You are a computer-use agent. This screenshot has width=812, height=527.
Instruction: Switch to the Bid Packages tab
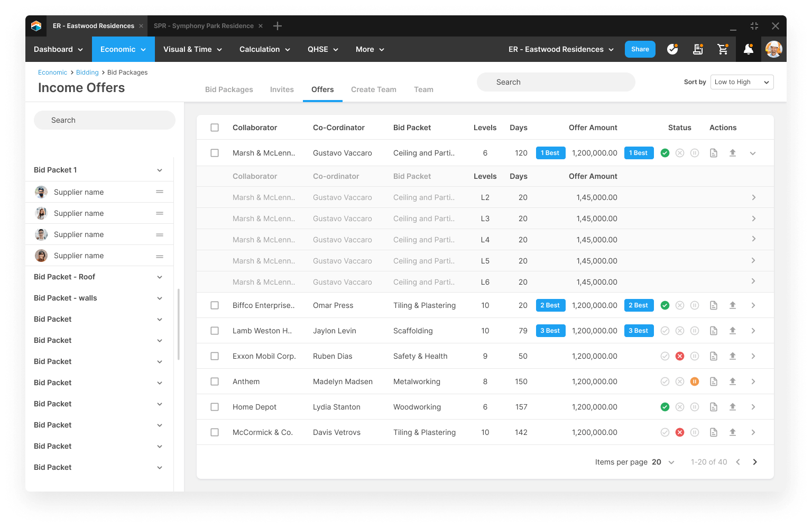coord(229,89)
